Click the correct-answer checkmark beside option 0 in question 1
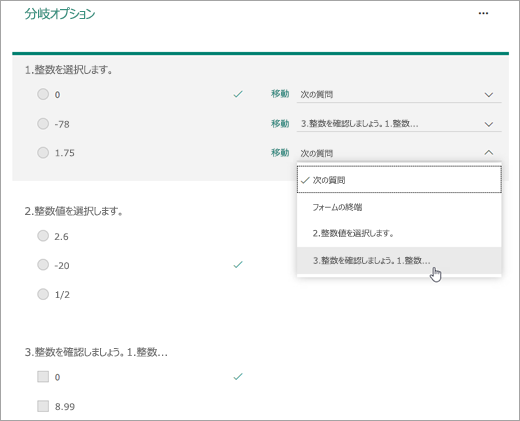Screen dimensions: 520x421 pos(238,94)
